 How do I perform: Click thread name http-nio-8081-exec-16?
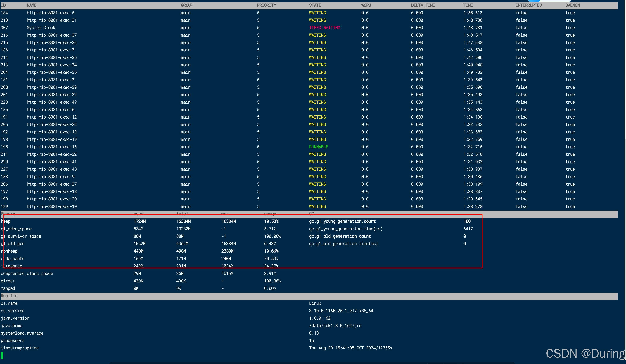coord(52,147)
